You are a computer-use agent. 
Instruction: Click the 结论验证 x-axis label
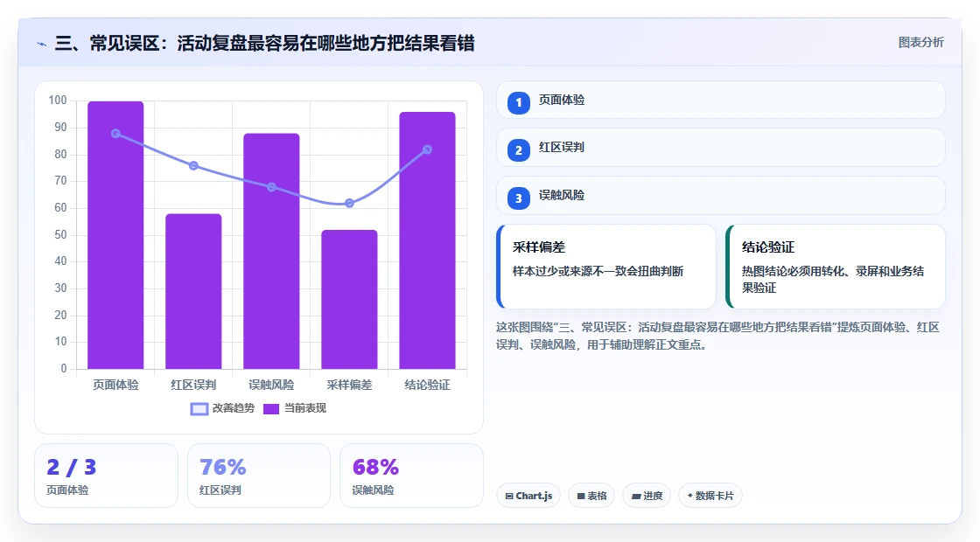tap(428, 386)
